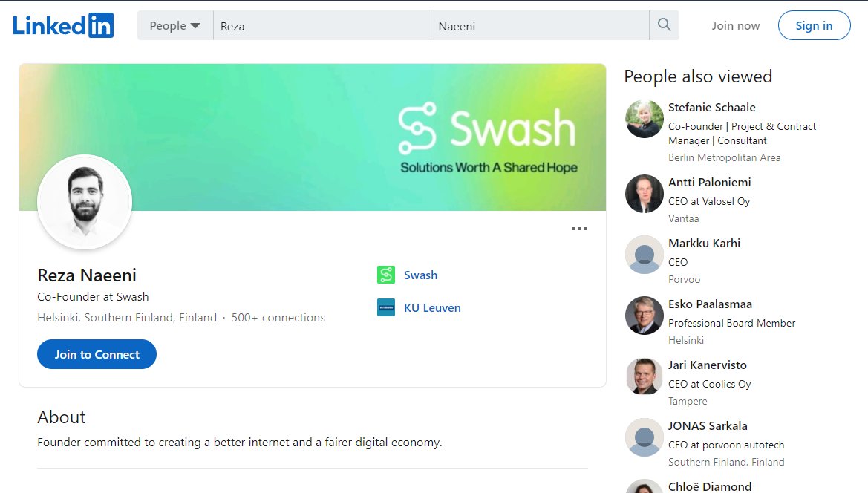The height and width of the screenshot is (493, 868).
Task: Click the Swash cover banner image
Action: pos(313,137)
